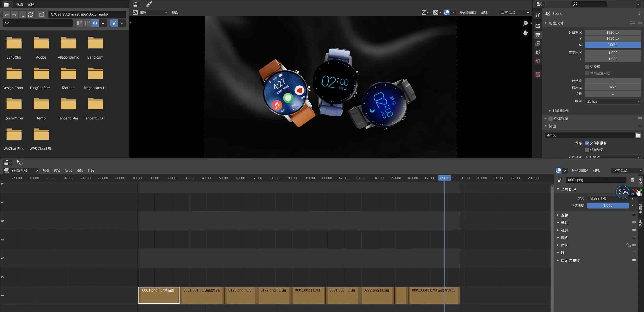Screen dimensions: 644x312
Task: Open the Render properties tab
Action: (537, 26)
